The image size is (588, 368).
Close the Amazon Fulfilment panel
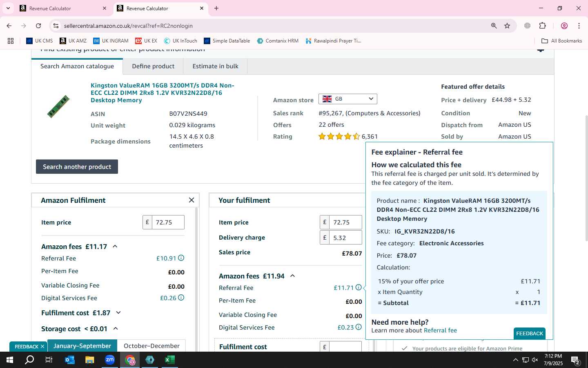(192, 200)
